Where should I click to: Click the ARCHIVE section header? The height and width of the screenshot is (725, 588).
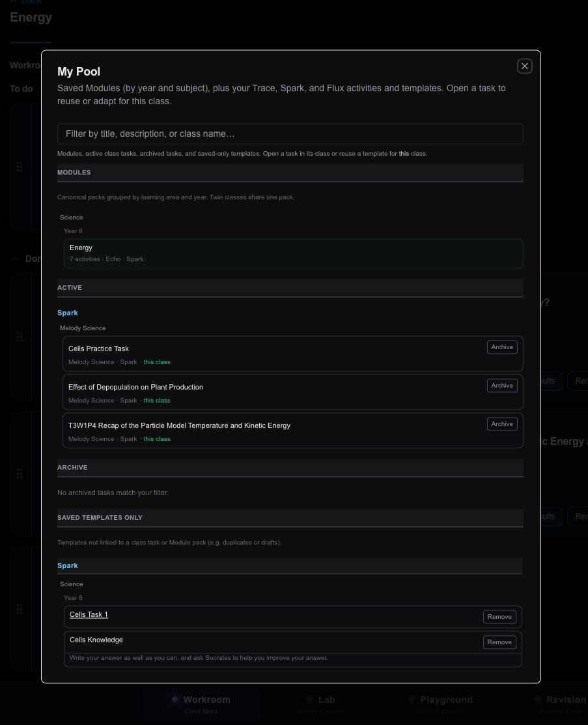[x=290, y=468]
